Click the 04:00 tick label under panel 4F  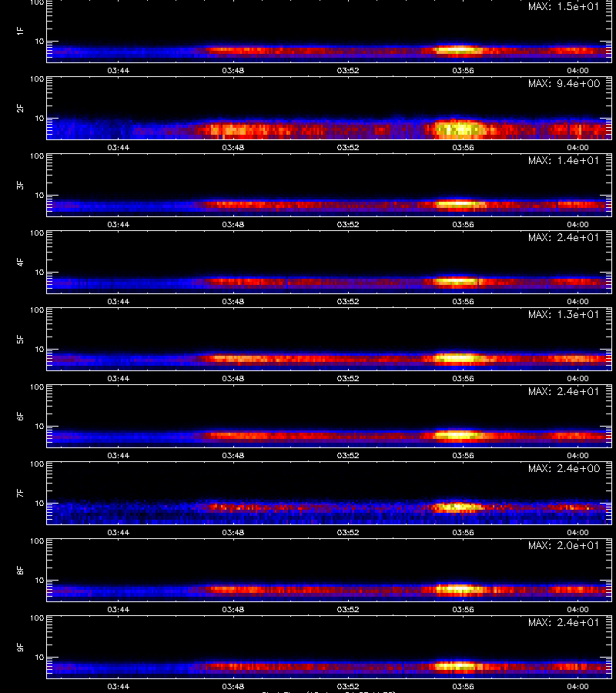point(578,301)
